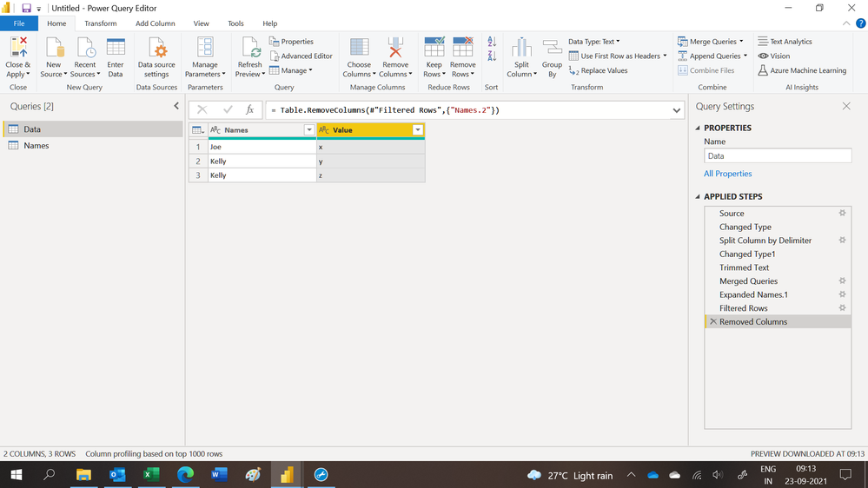The image size is (868, 488).
Task: Click the Manage Parameters icon
Action: (x=205, y=48)
